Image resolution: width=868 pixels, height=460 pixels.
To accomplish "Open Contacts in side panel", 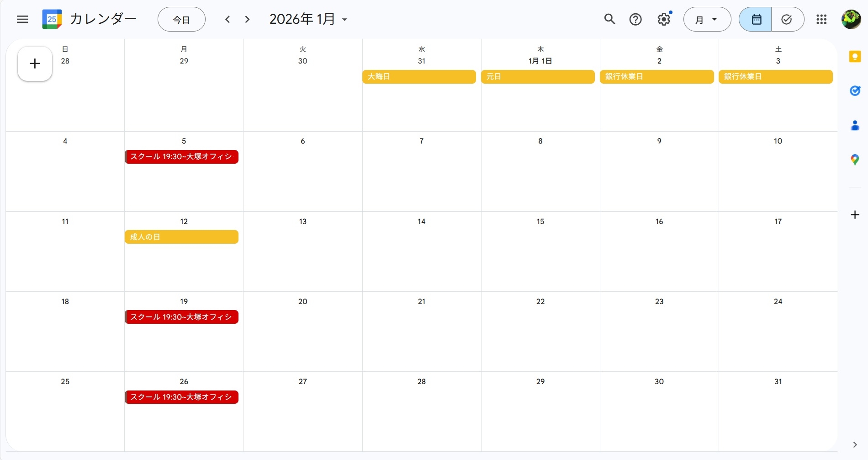I will (x=855, y=125).
